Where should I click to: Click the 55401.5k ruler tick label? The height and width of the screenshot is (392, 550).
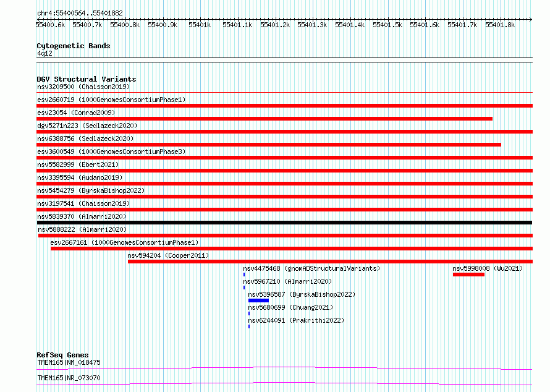[387, 25]
